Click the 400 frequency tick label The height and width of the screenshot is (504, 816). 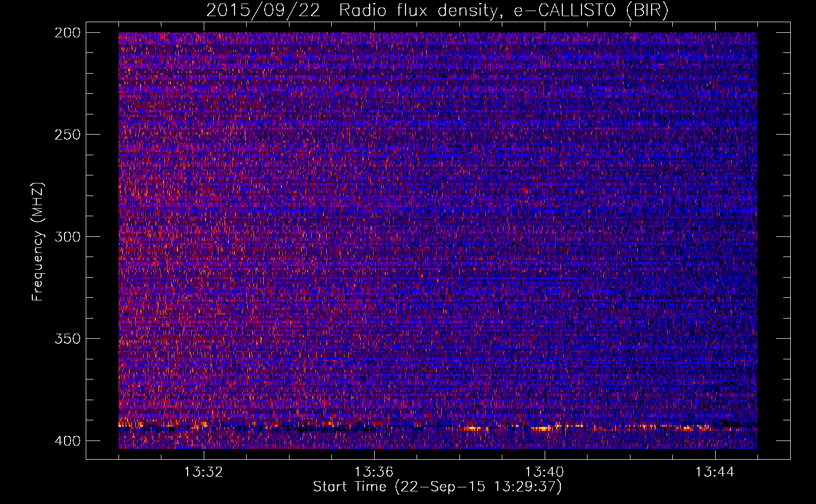point(67,440)
